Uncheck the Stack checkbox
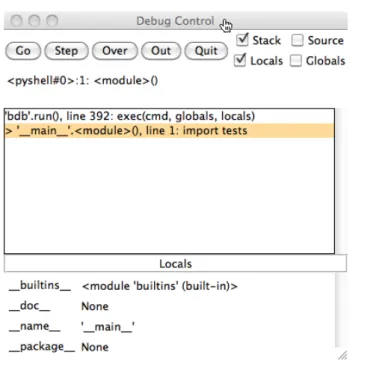 [x=242, y=40]
